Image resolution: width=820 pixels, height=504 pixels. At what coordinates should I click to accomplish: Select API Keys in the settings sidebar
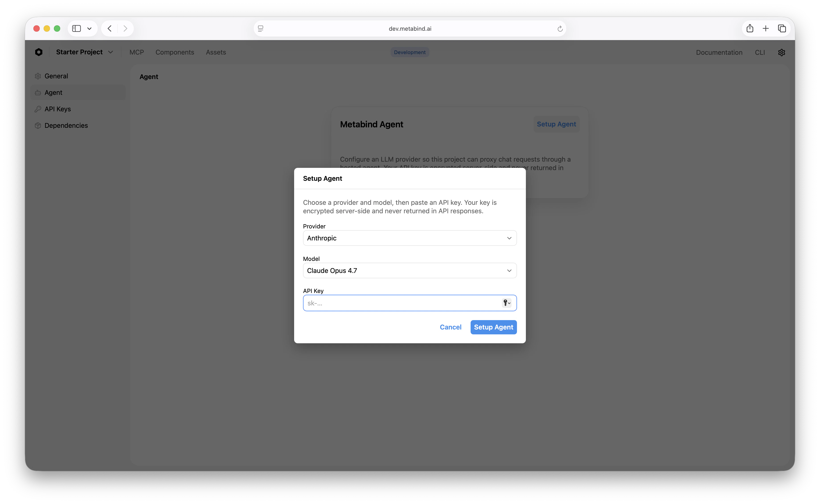(78, 109)
